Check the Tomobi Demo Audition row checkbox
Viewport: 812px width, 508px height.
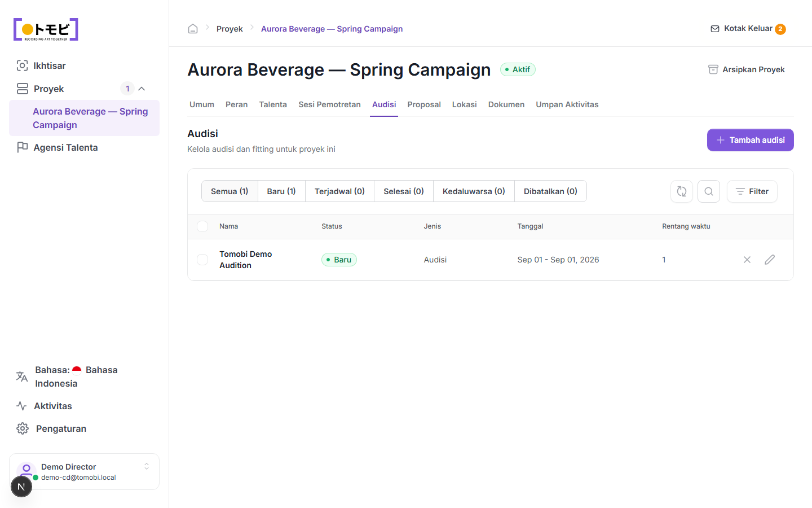pos(202,260)
